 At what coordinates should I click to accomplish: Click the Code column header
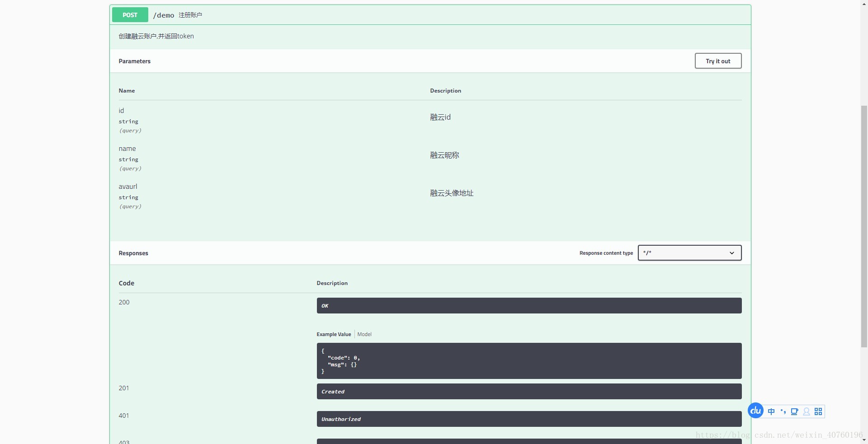126,283
